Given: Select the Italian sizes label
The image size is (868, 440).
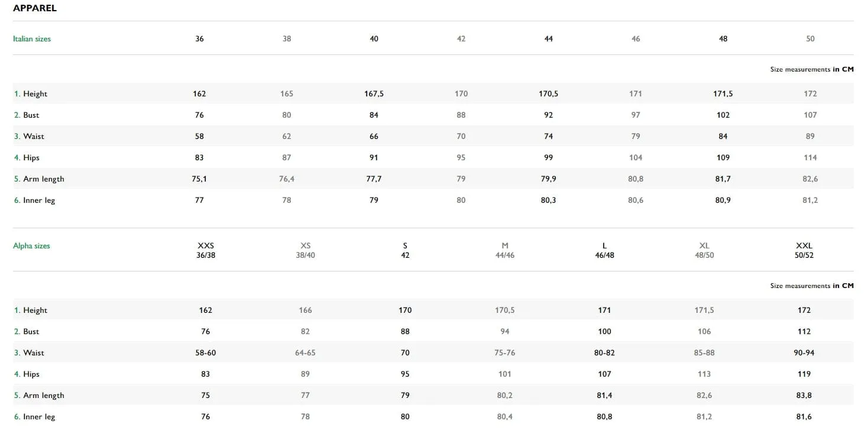Looking at the screenshot, I should [32, 38].
